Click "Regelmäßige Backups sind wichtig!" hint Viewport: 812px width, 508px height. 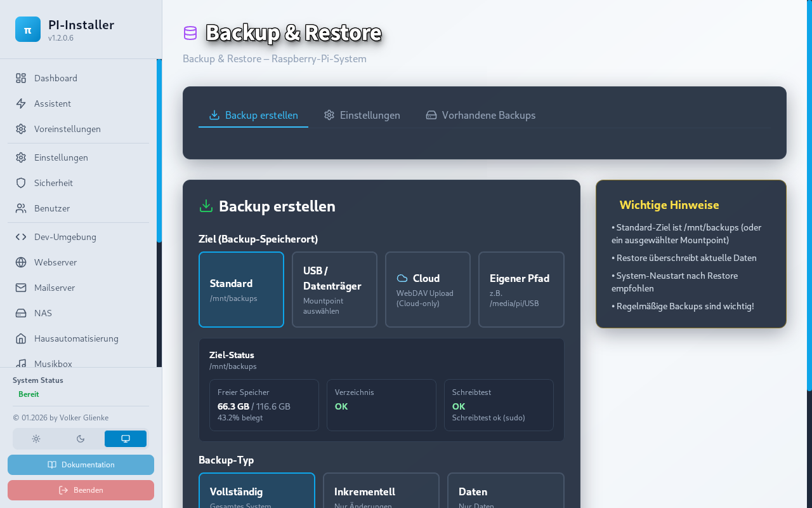(683, 306)
